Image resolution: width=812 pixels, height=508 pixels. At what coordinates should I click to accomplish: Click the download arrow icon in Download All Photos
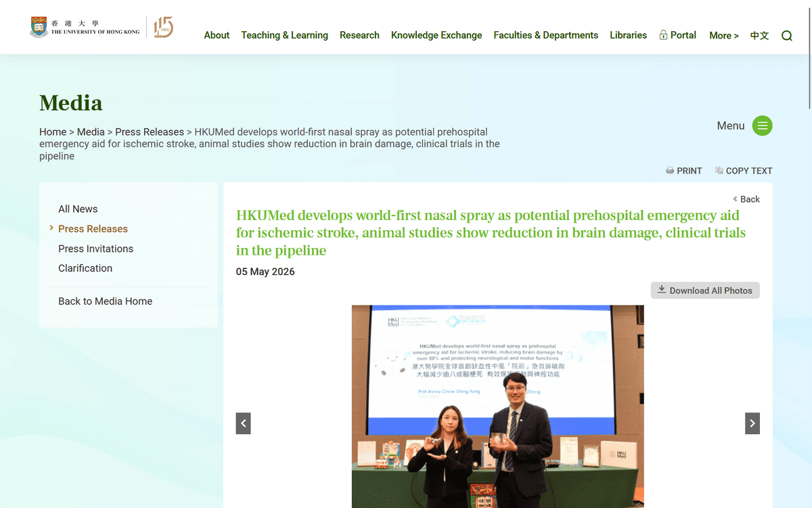(662, 290)
